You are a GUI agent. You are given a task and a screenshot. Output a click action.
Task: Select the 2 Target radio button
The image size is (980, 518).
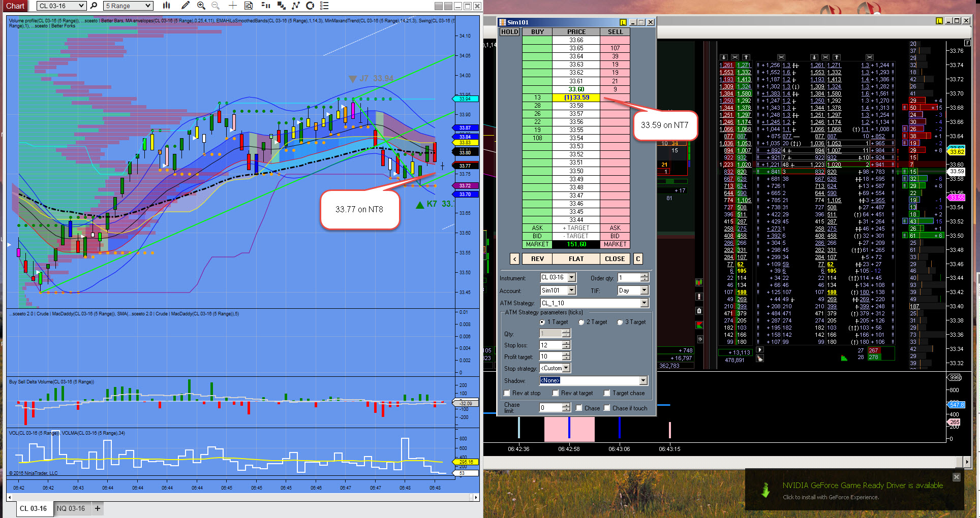(x=581, y=322)
